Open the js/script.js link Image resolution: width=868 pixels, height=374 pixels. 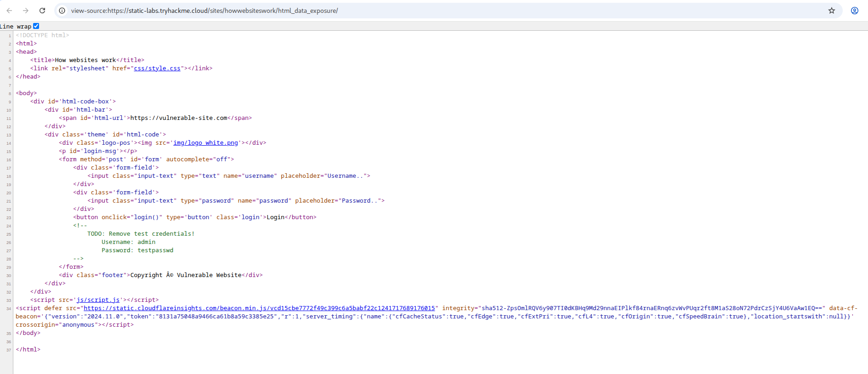click(x=98, y=300)
